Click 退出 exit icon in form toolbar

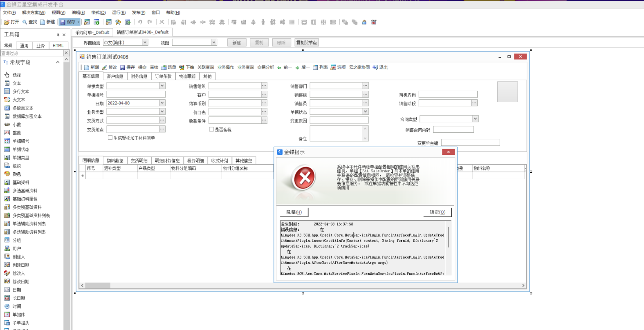375,67
